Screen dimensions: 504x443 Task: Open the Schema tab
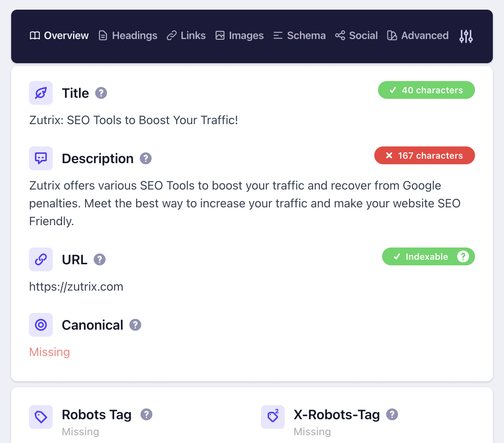[x=299, y=36]
